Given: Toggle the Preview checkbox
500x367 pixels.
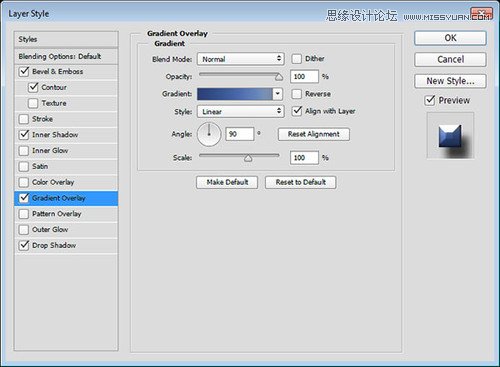Looking at the screenshot, I should [430, 100].
